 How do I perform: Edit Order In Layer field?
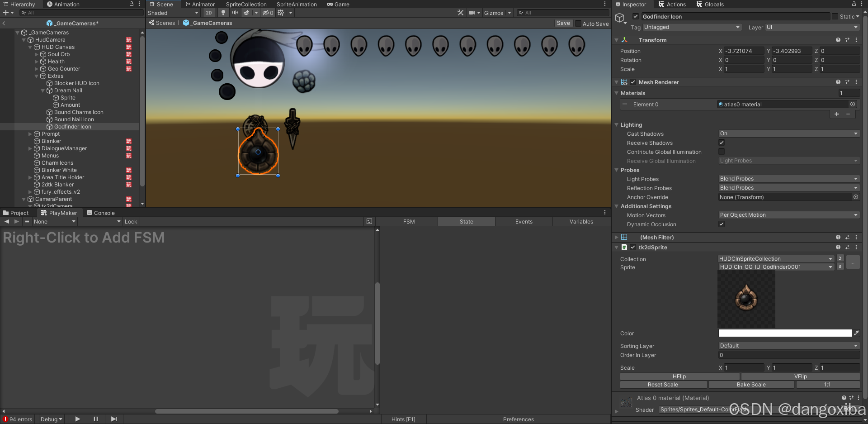pyautogui.click(x=789, y=355)
